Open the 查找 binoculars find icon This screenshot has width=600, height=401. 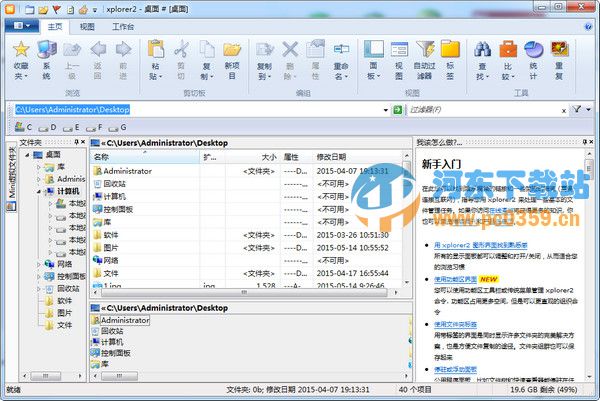(x=483, y=49)
